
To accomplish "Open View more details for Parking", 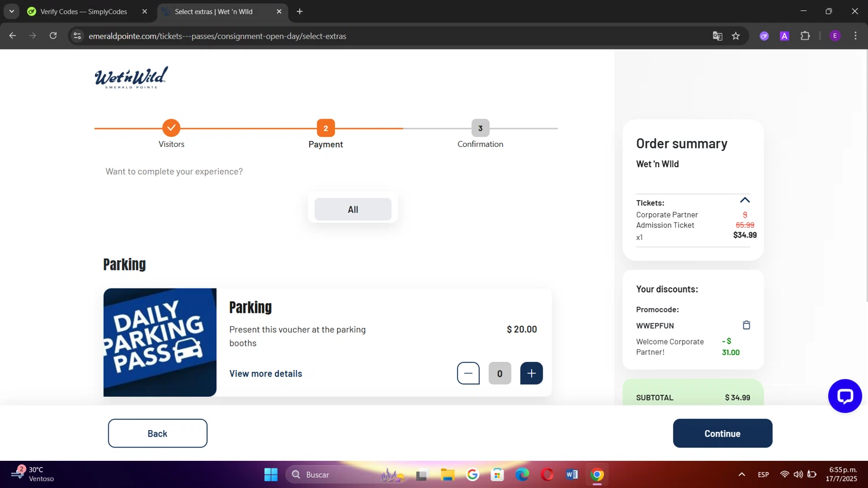I will [x=266, y=374].
